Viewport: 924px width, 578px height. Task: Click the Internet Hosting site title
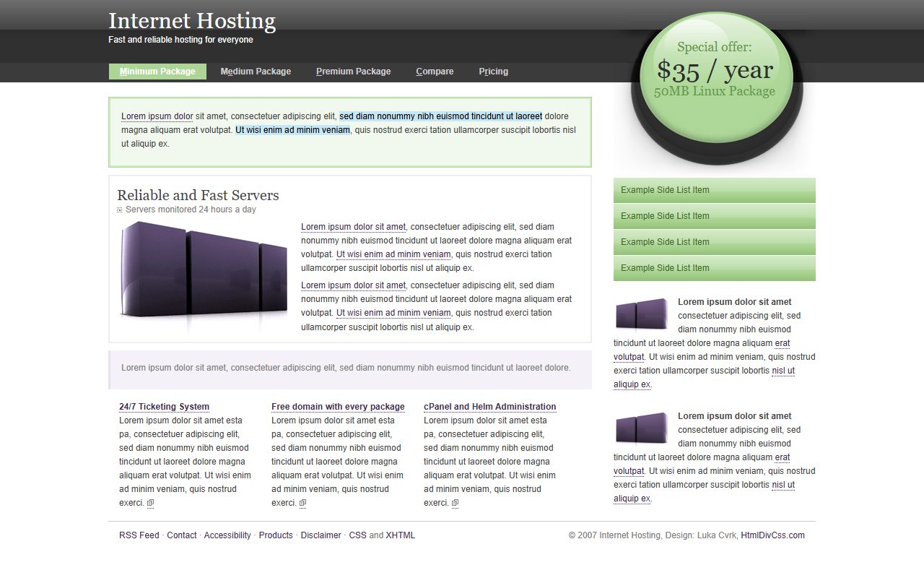(192, 21)
